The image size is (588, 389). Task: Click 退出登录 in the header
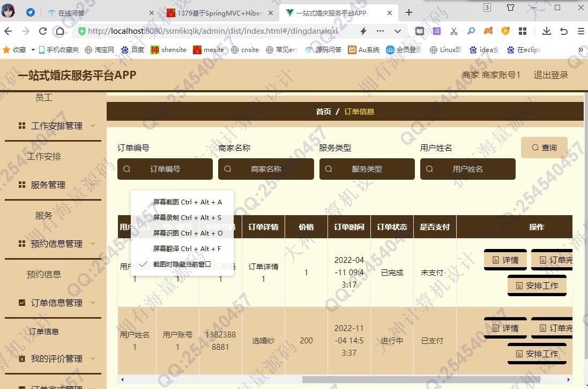[x=550, y=75]
